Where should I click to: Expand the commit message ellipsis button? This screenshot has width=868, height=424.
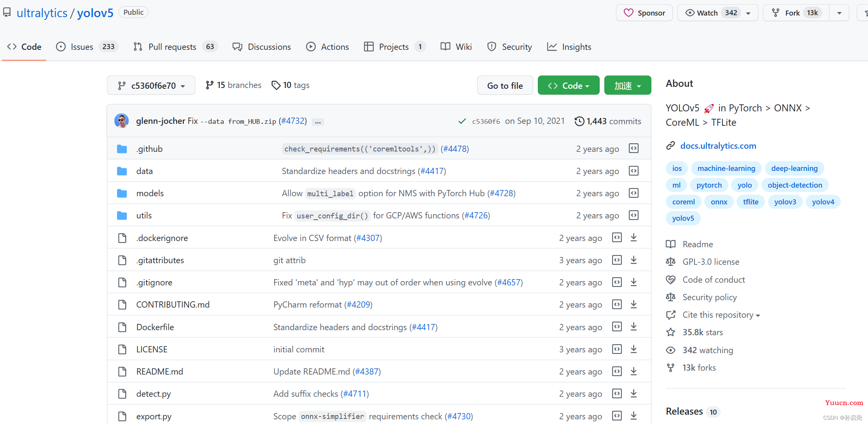[318, 122]
